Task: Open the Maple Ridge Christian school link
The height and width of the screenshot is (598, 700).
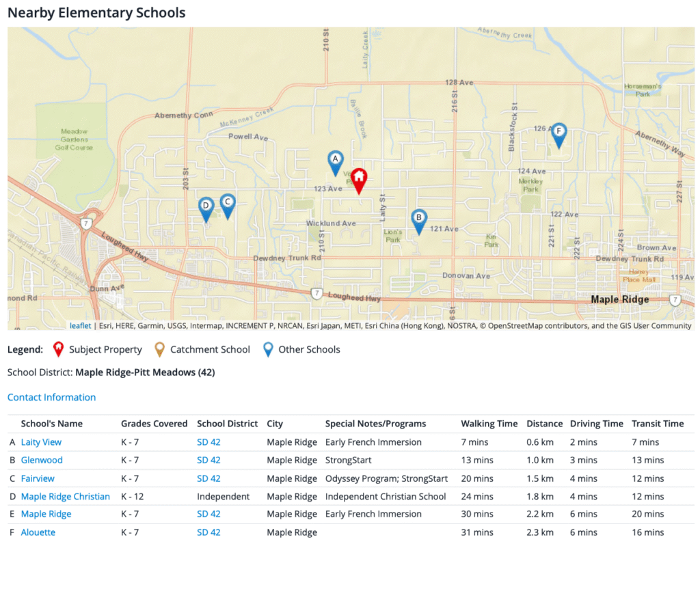Action: coord(65,496)
